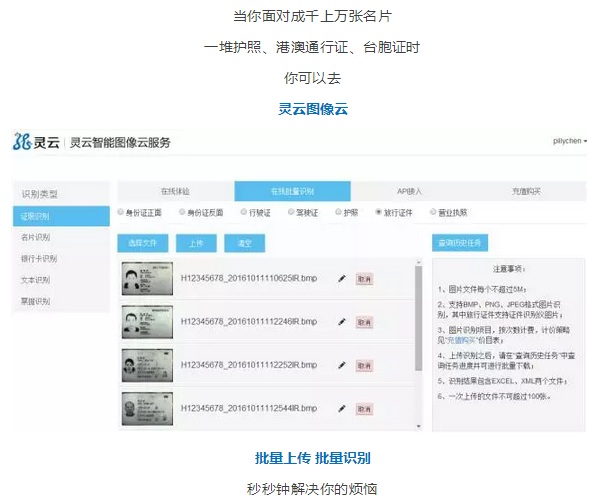Screen dimensions: 589x501
Task: Open thumbnail of file ending 112544IR.bmp
Action: [x=147, y=409]
